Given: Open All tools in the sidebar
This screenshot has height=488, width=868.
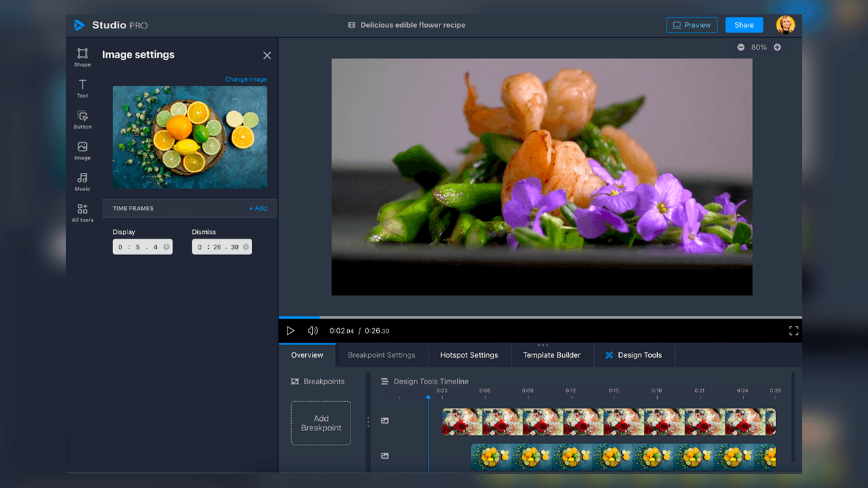Looking at the screenshot, I should coord(82,213).
